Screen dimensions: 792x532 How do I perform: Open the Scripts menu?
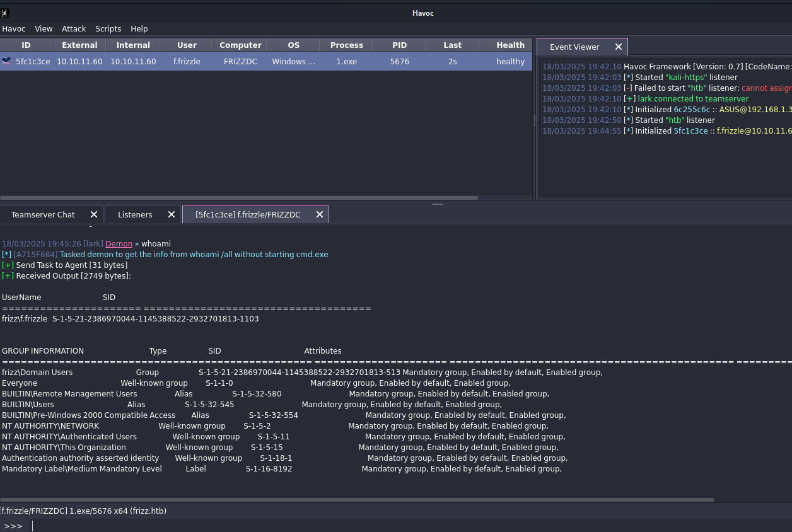[108, 28]
